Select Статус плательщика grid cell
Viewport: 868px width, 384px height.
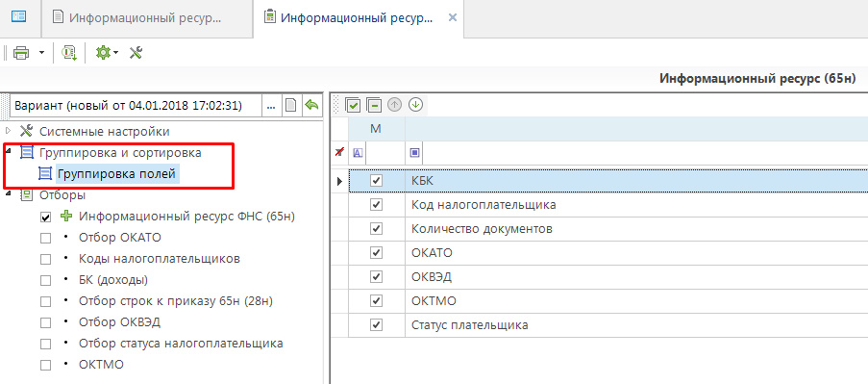(x=636, y=325)
